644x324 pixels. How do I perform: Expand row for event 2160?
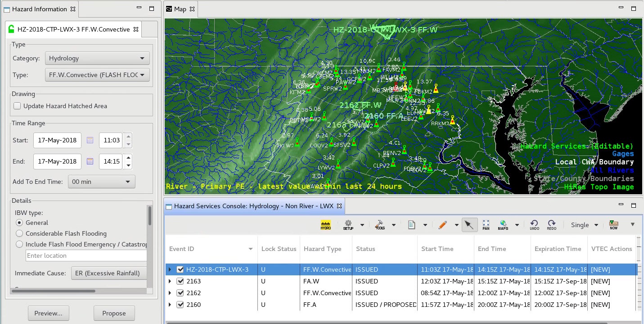pos(170,305)
